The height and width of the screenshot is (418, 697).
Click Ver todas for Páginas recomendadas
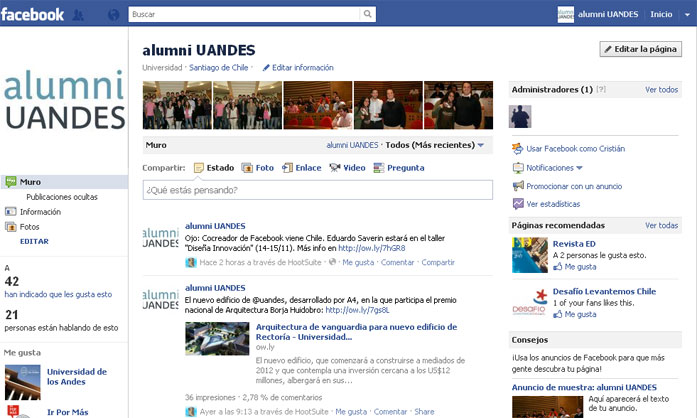point(661,225)
